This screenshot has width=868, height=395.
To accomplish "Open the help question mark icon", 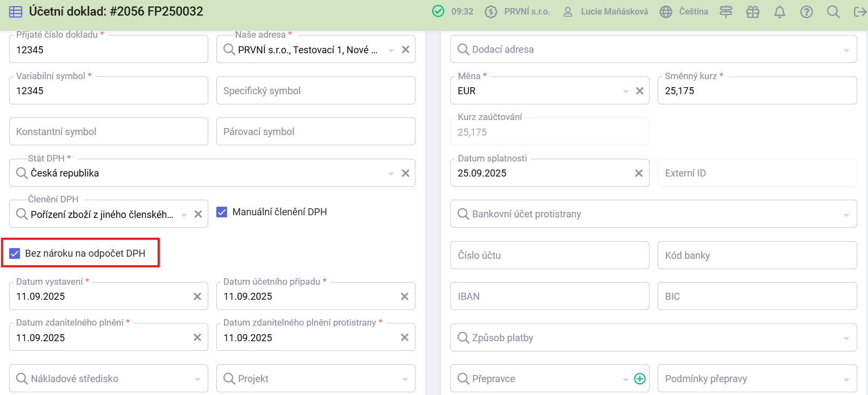I will 806,12.
